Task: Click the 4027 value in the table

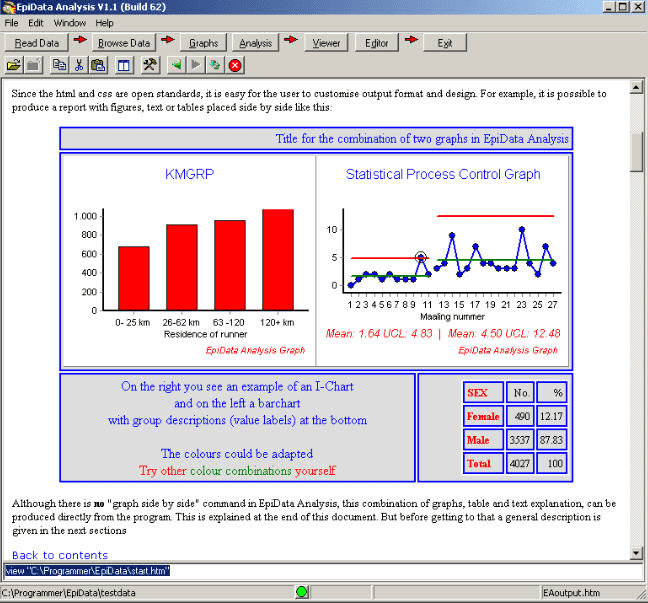Action: (x=520, y=463)
